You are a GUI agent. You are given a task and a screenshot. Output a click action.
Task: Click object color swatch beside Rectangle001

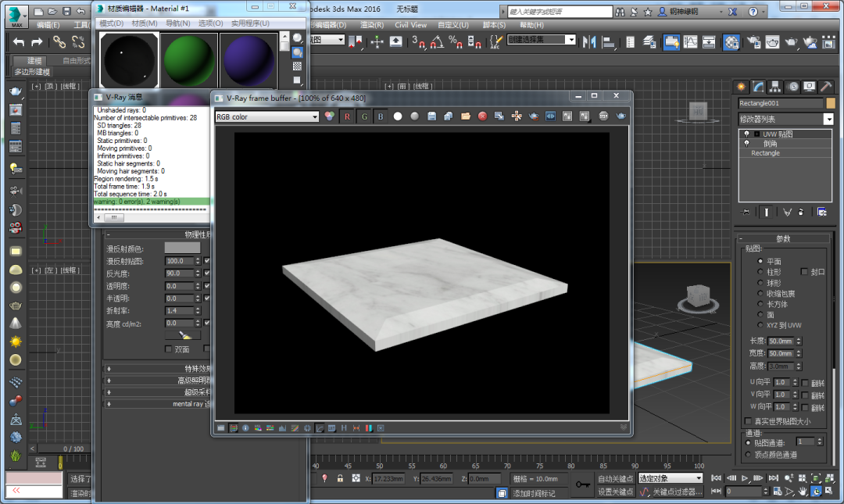click(831, 103)
